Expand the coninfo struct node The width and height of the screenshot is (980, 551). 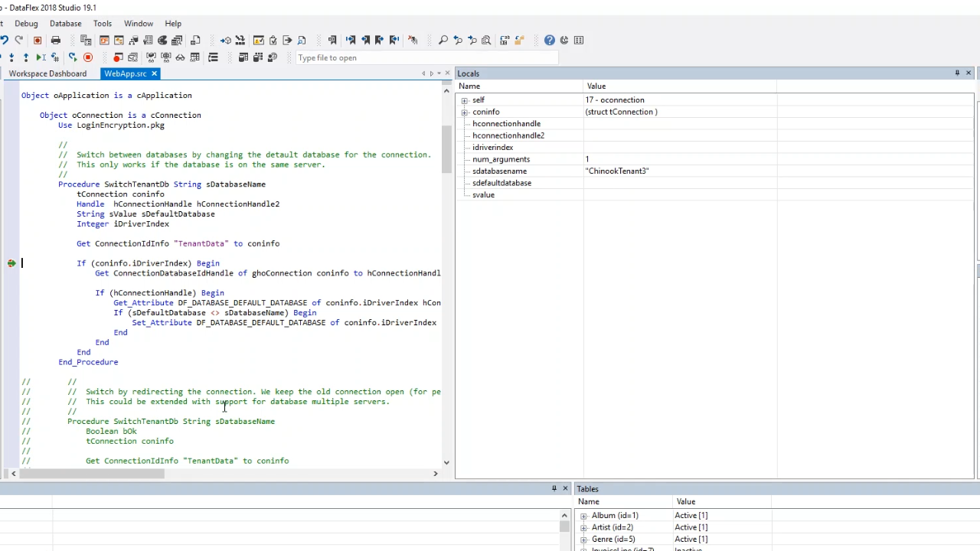tap(465, 112)
